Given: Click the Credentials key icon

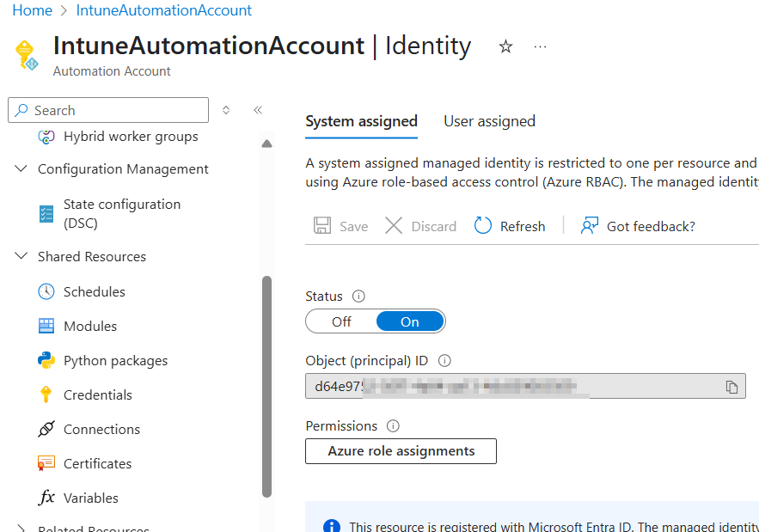Looking at the screenshot, I should tap(46, 394).
